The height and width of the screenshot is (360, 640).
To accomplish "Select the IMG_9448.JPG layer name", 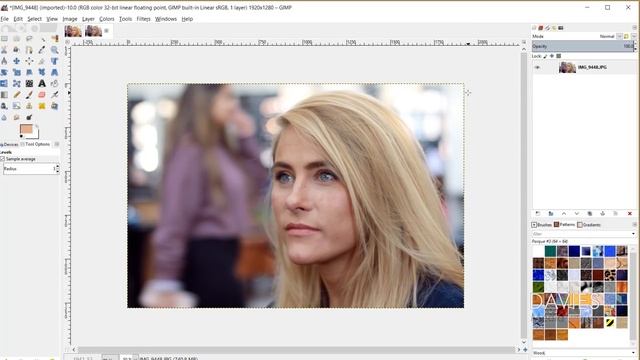I will click(592, 67).
